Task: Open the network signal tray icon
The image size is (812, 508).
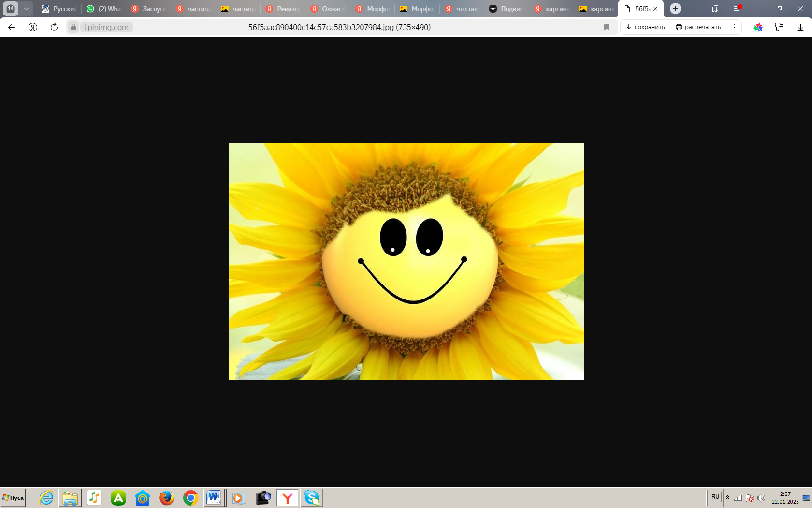Action: coord(738,498)
